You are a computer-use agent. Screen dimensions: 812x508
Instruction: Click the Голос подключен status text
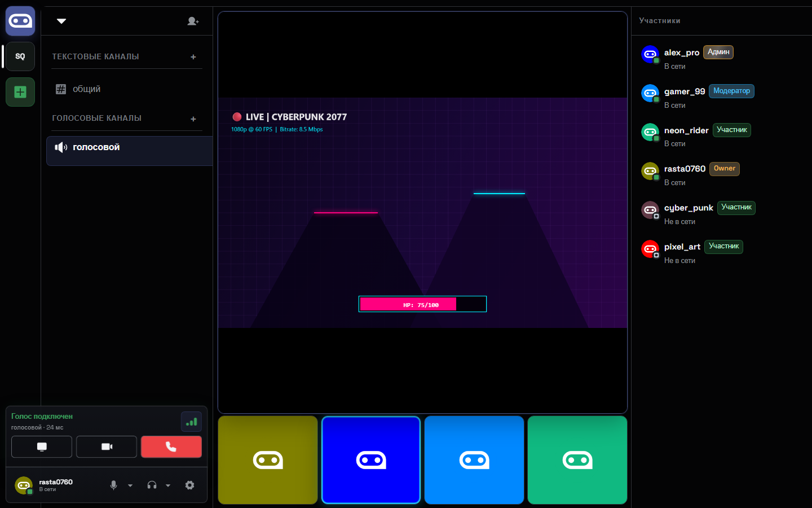pos(42,416)
